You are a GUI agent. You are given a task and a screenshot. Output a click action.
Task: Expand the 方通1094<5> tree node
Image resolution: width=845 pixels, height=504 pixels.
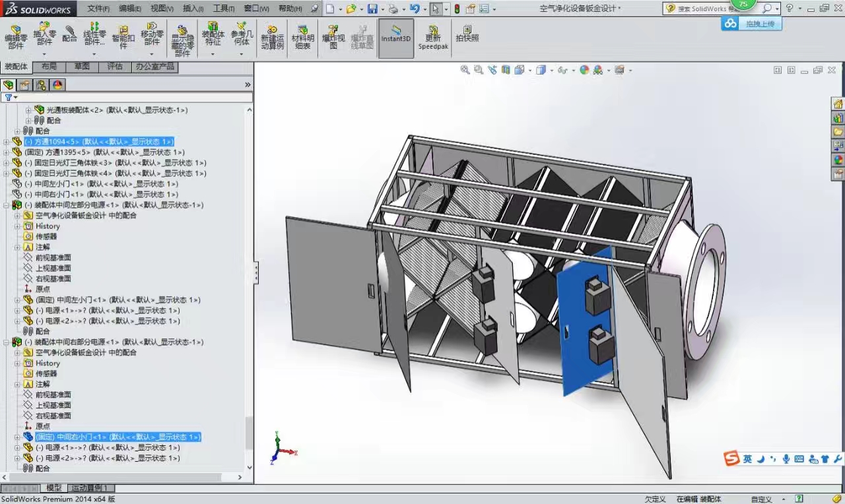tap(7, 142)
